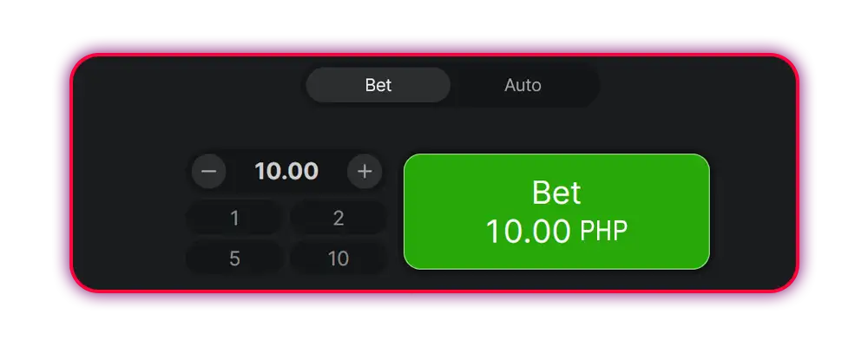Focus the 10.00 bet amount field
Viewport: 868px width, 347px height.
click(x=286, y=172)
